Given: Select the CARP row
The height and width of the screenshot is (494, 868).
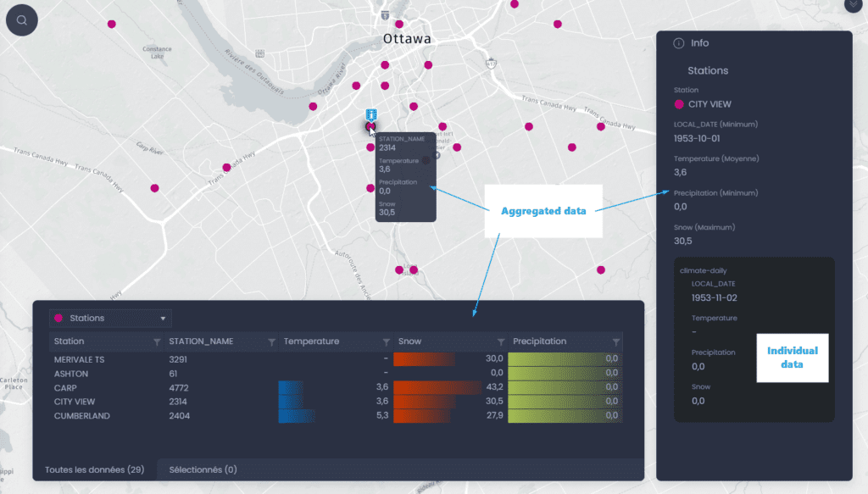Looking at the screenshot, I should (x=336, y=387).
